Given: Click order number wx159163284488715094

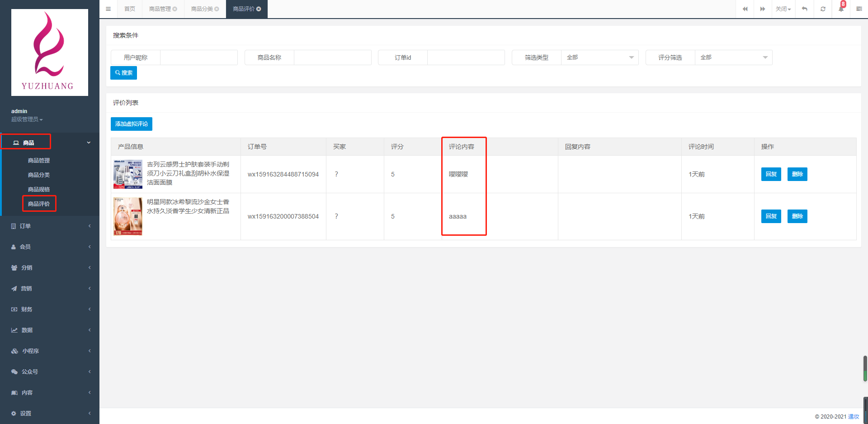Looking at the screenshot, I should (x=283, y=174).
